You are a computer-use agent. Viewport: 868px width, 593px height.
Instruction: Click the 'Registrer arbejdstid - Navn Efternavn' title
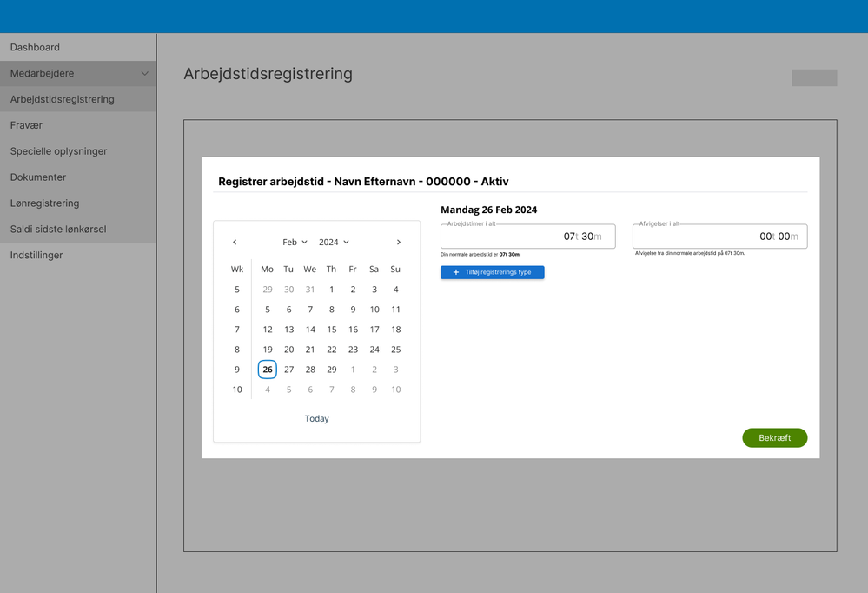click(363, 181)
